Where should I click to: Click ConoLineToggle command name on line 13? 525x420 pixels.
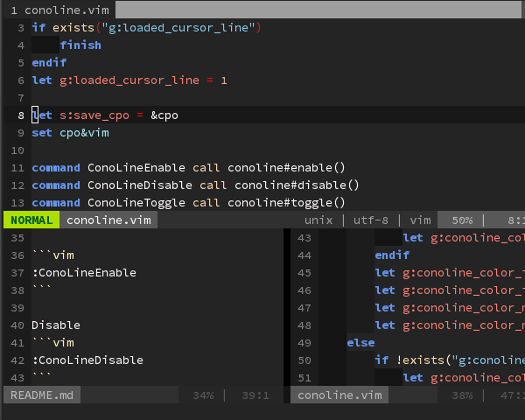136,203
